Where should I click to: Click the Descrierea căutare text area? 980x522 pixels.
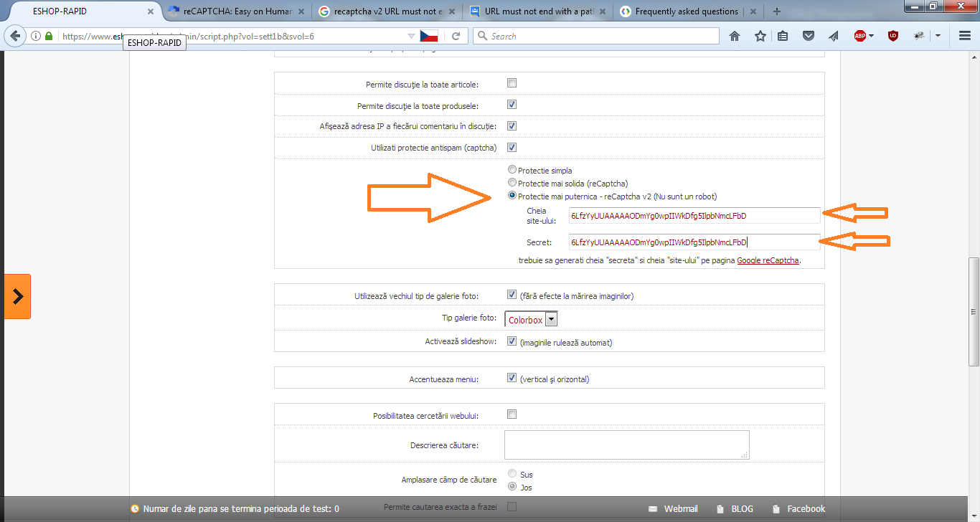pos(627,445)
